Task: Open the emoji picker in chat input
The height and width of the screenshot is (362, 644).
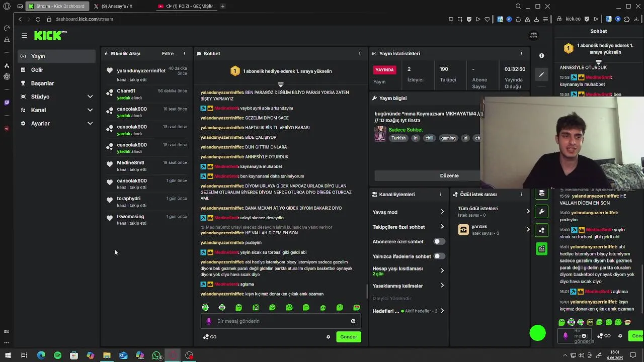Action: click(x=353, y=321)
